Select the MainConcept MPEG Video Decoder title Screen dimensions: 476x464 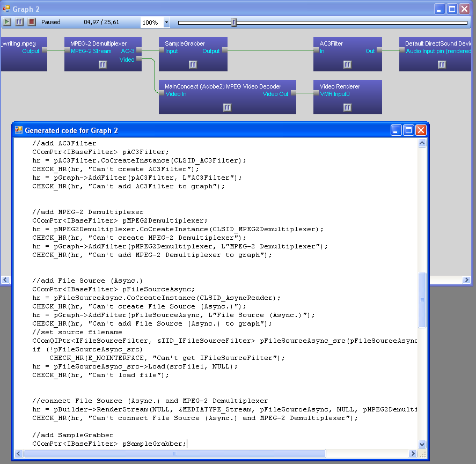[223, 86]
